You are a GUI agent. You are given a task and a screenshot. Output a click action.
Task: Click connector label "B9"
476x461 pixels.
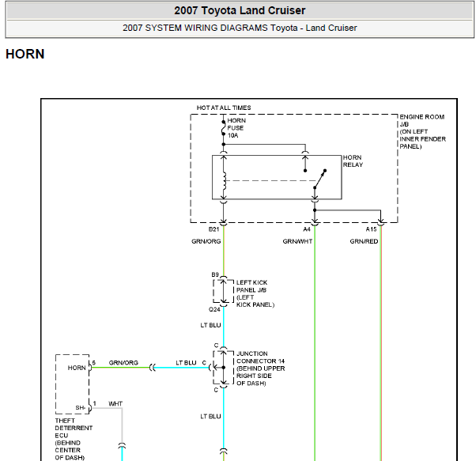tap(215, 274)
